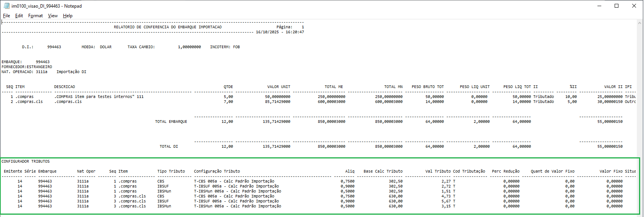Click quantity 7,00 for item 2

pos(228,102)
